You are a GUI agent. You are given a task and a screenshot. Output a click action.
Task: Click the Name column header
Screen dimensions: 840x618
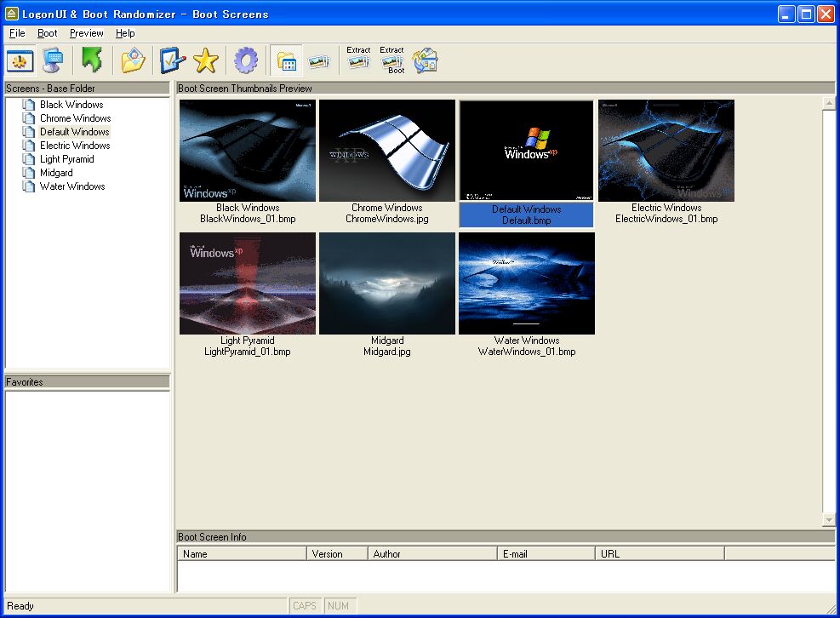click(x=242, y=553)
